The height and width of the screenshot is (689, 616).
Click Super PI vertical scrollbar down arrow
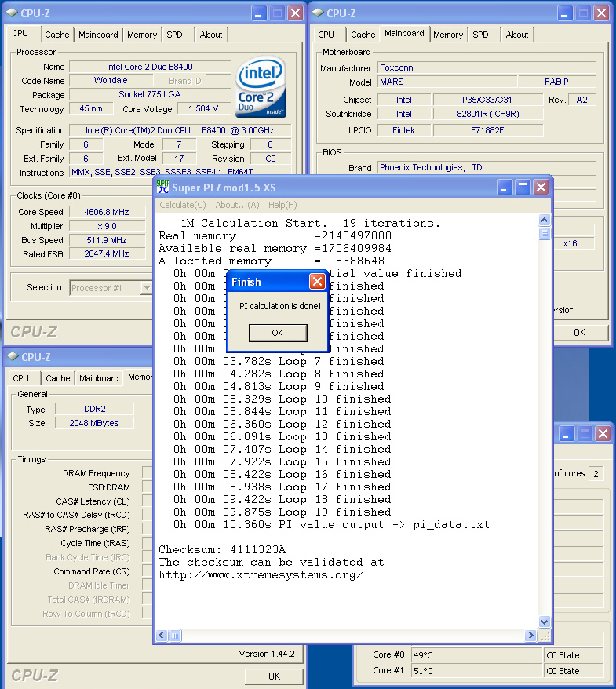pyautogui.click(x=545, y=622)
